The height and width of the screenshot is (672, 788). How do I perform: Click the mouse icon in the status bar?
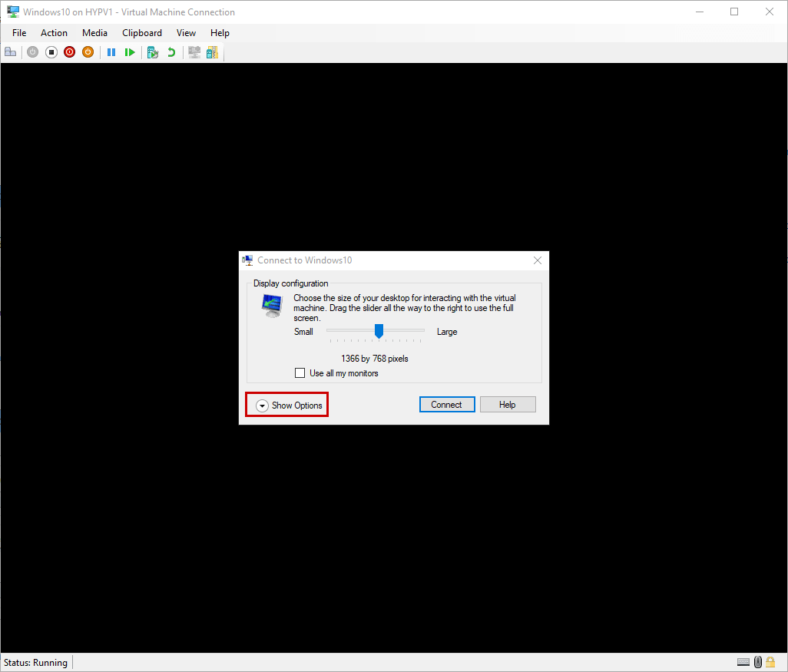758,662
